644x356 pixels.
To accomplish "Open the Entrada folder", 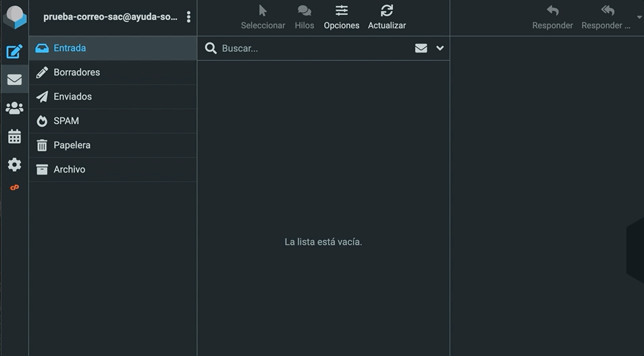I will pos(113,48).
